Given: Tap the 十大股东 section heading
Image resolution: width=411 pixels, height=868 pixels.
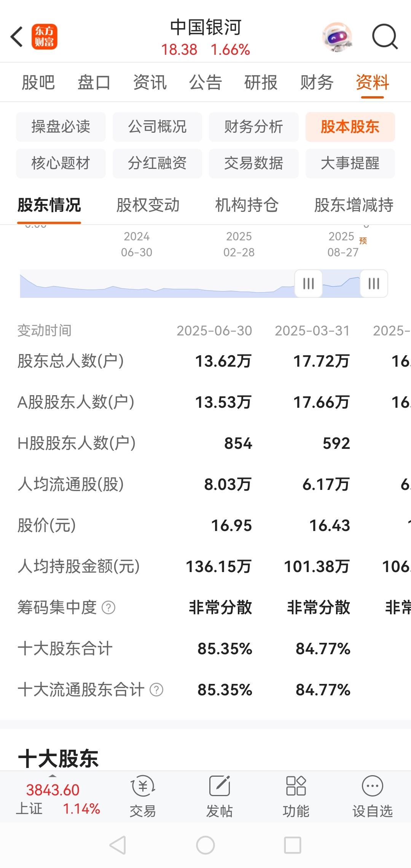Looking at the screenshot, I should [x=58, y=758].
